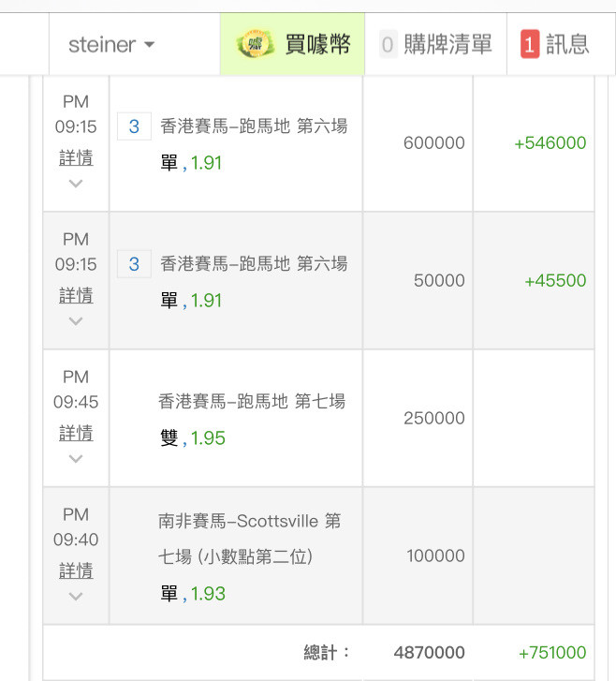Click the gold coin icon beside 買噱幣
The height and width of the screenshot is (681, 616).
click(x=255, y=44)
